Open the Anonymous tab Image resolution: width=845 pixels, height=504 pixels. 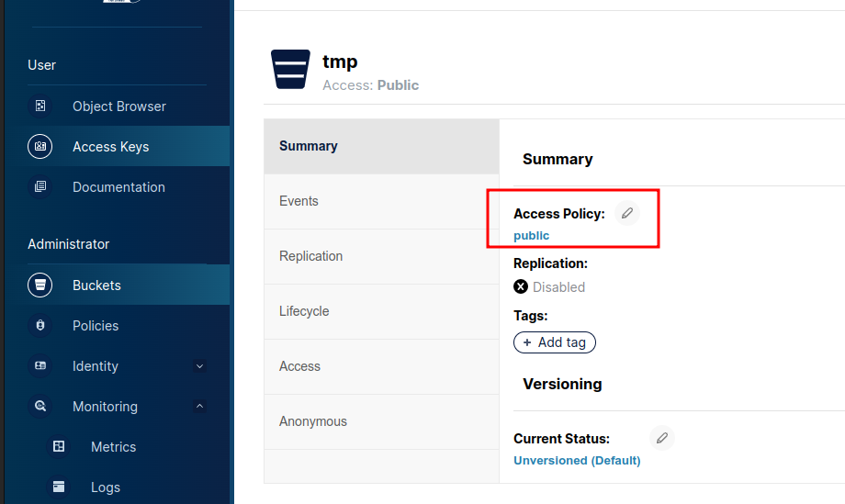(313, 421)
